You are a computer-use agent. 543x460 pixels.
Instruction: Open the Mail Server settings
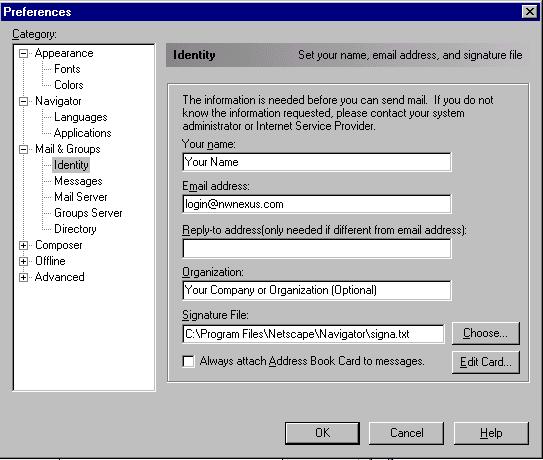click(x=81, y=197)
